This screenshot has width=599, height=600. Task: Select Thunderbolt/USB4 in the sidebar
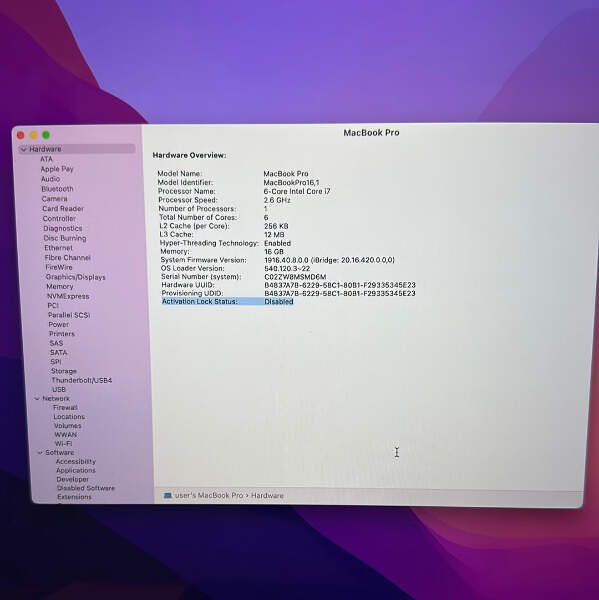pyautogui.click(x=82, y=380)
